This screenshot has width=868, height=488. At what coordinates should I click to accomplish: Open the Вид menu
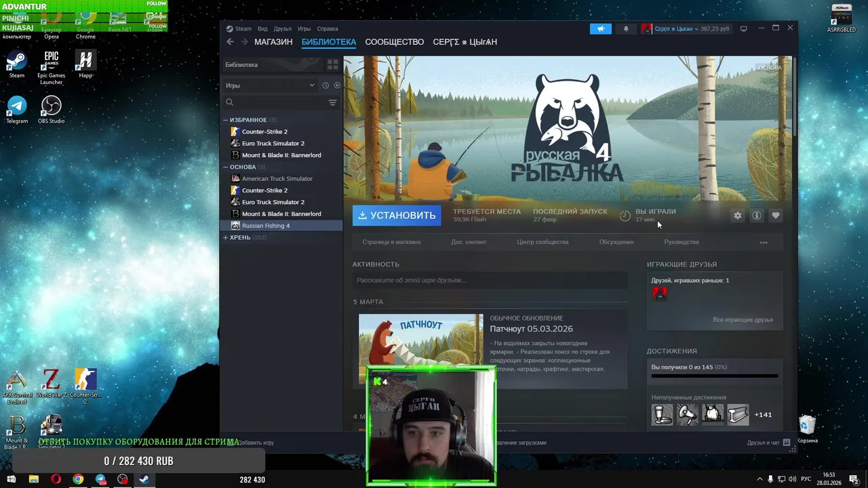tap(262, 28)
